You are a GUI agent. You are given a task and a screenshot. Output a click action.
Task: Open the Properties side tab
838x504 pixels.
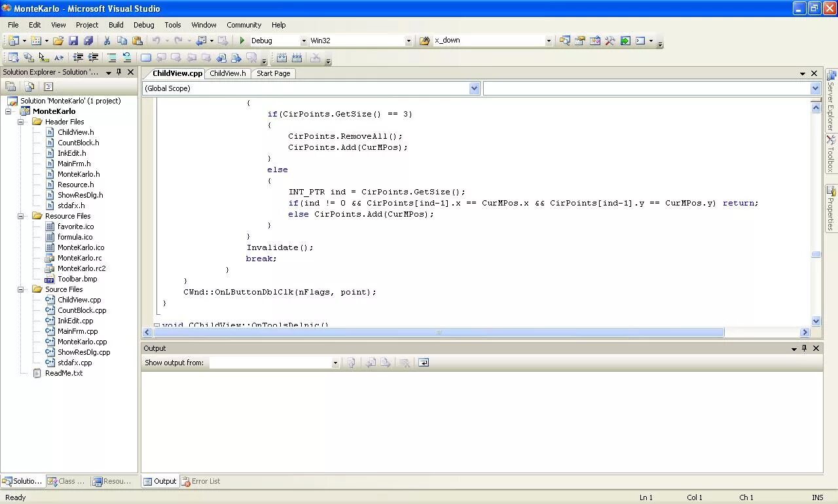tap(831, 208)
